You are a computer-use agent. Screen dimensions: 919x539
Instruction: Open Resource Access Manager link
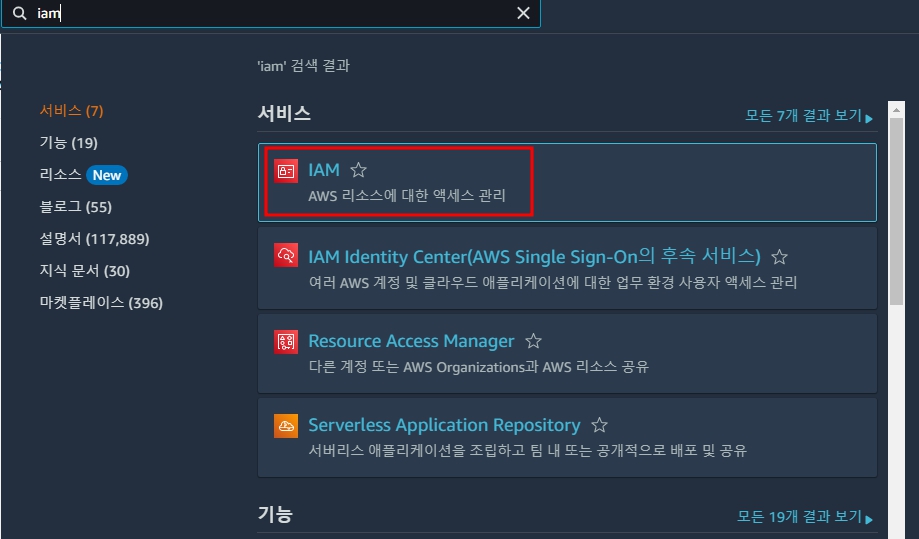click(x=411, y=341)
